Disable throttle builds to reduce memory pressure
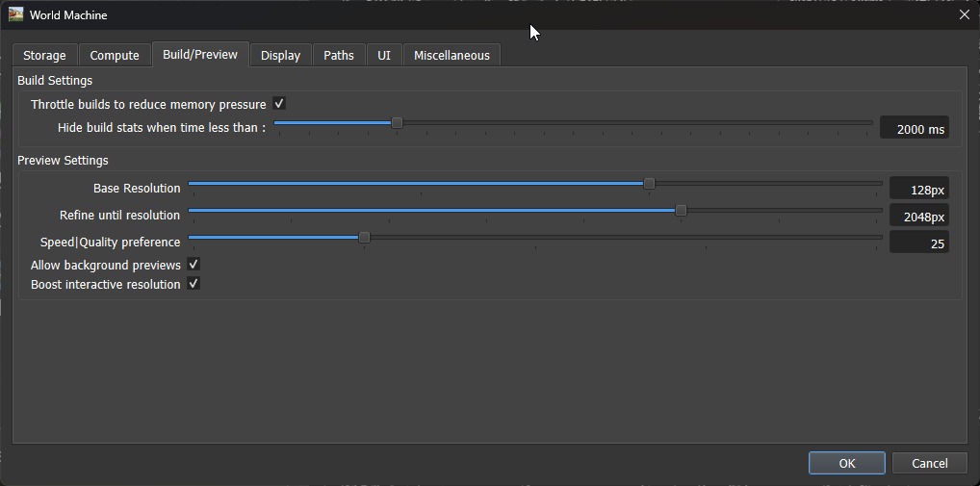This screenshot has width=980, height=486. pos(279,104)
